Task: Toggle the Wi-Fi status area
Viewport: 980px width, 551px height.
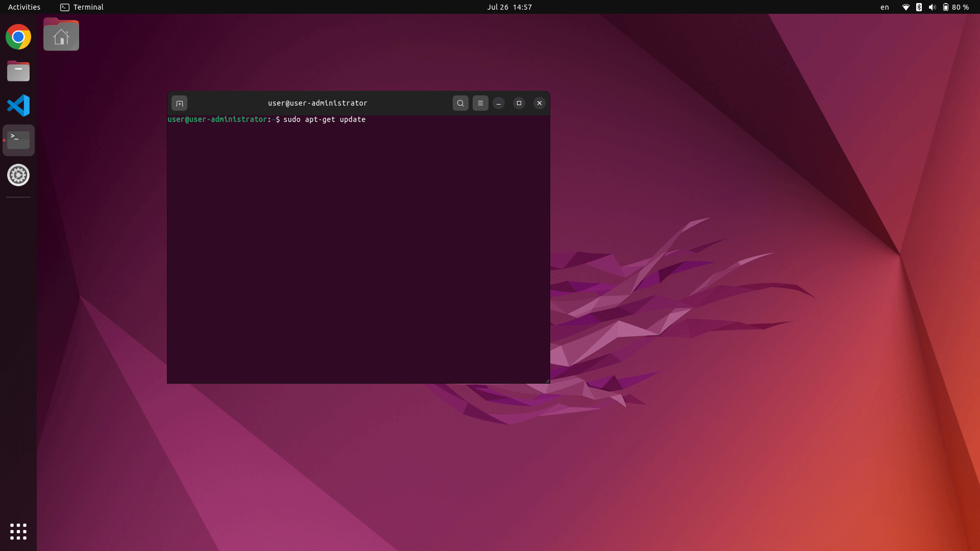Action: [905, 7]
